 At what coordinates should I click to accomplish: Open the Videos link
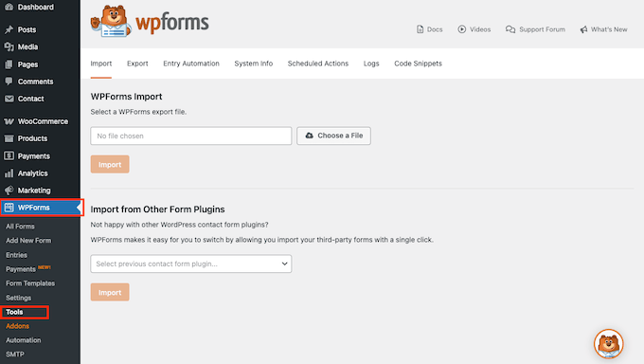point(474,29)
